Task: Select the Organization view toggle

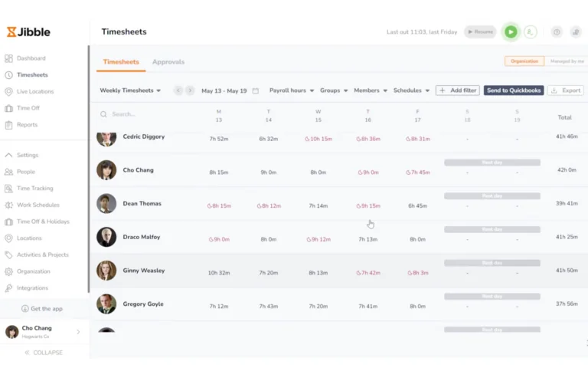Action: click(x=524, y=61)
